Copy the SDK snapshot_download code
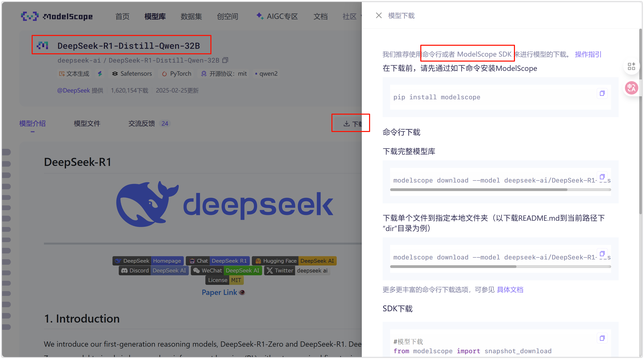 click(602, 338)
